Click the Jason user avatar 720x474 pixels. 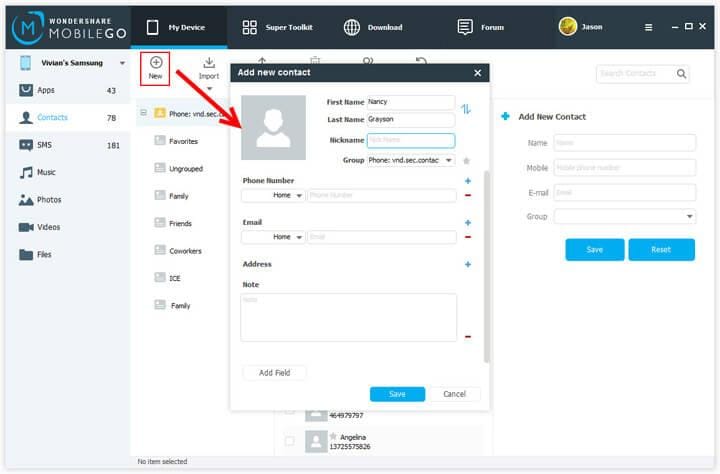[568, 27]
